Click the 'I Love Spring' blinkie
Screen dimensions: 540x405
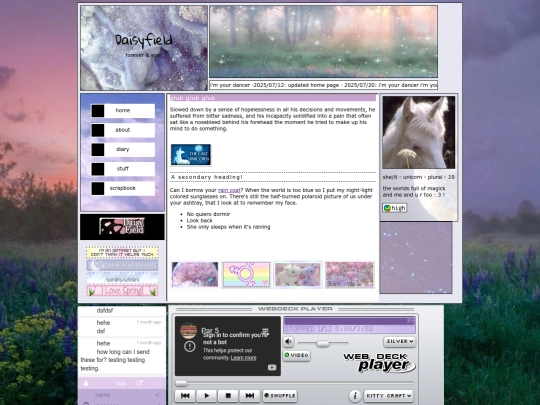point(122,290)
